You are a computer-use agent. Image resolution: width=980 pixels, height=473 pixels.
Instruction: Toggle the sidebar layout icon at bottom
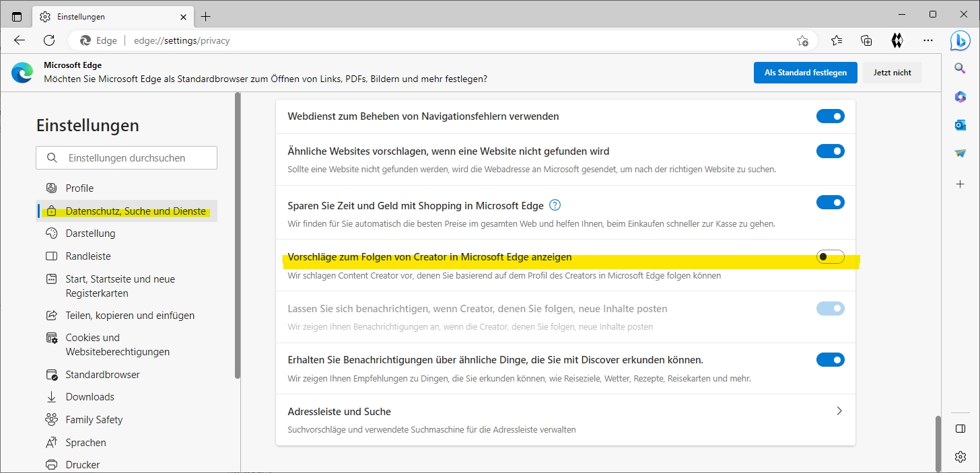[x=960, y=429]
